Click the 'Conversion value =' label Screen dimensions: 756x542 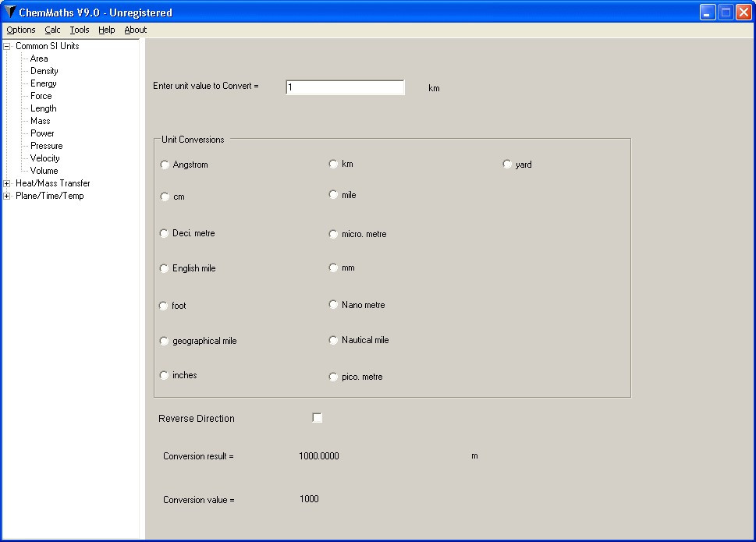click(199, 500)
